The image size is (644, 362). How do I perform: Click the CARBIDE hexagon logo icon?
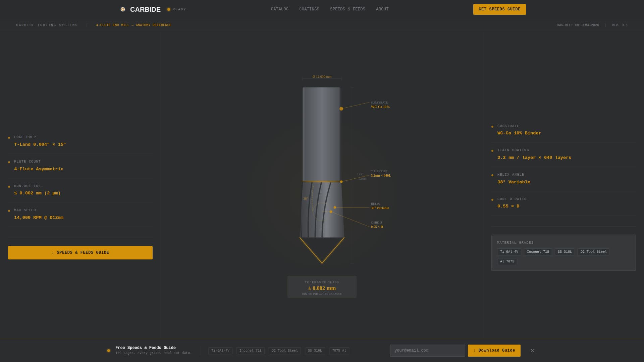pos(123,9)
